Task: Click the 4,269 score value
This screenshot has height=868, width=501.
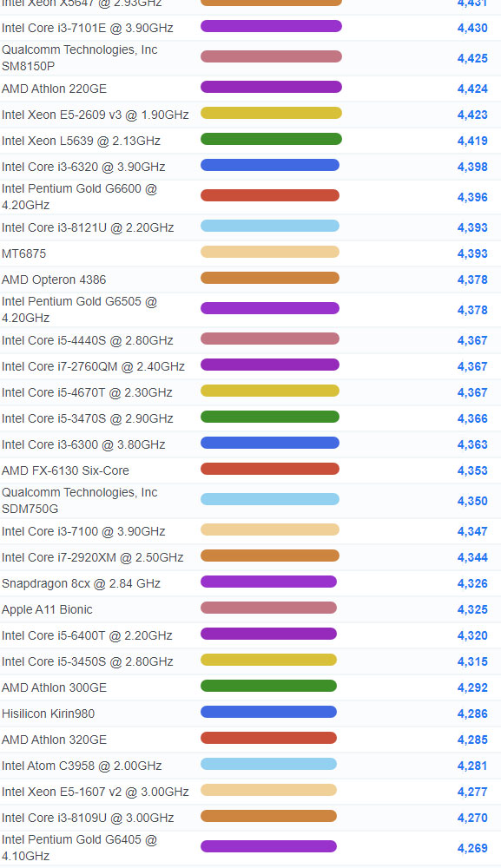Action: [x=472, y=849]
